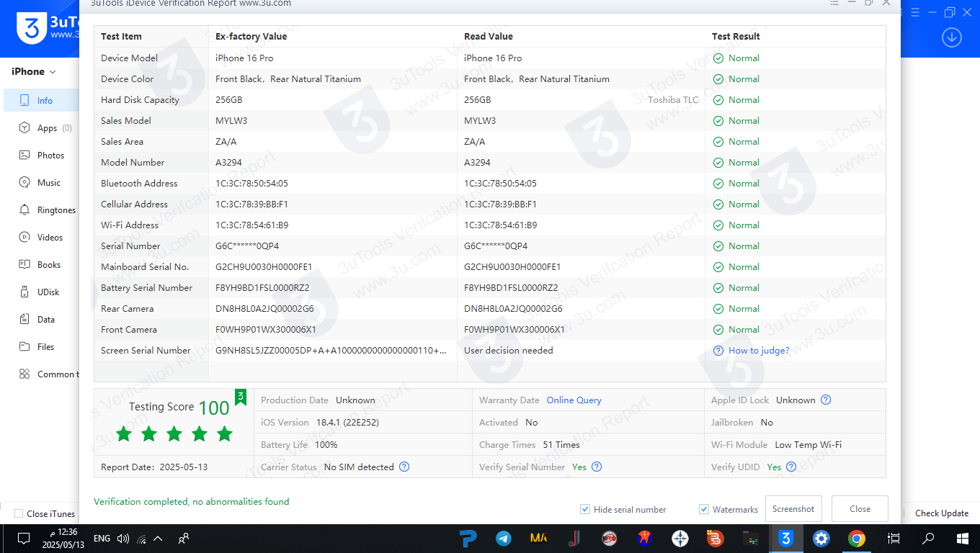The image size is (980, 553).
Task: Click the User decision needed text
Action: coord(509,351)
